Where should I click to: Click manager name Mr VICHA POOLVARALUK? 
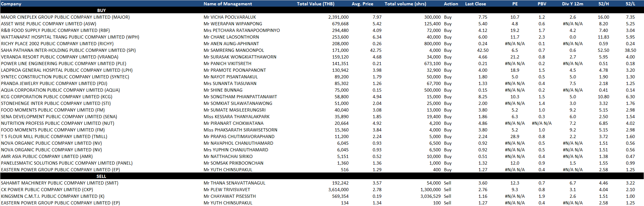point(230,17)
